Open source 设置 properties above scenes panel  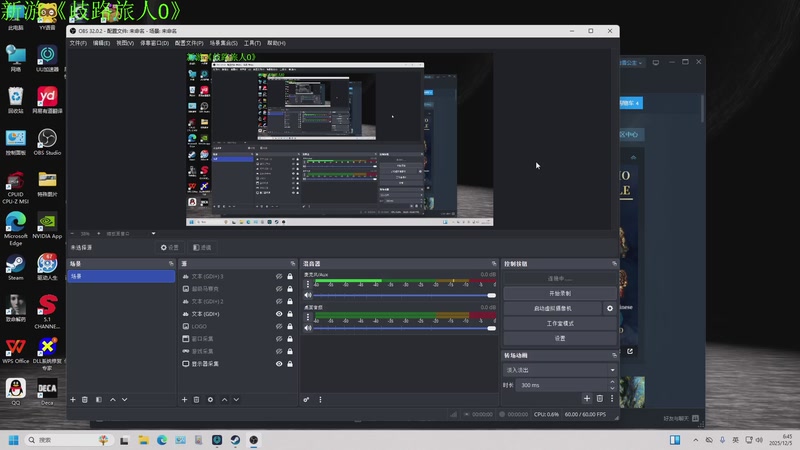[169, 247]
